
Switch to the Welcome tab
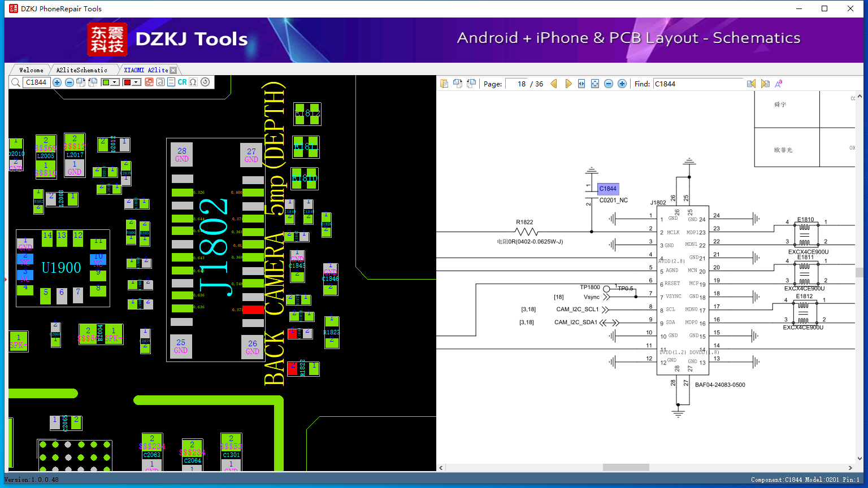click(x=31, y=70)
